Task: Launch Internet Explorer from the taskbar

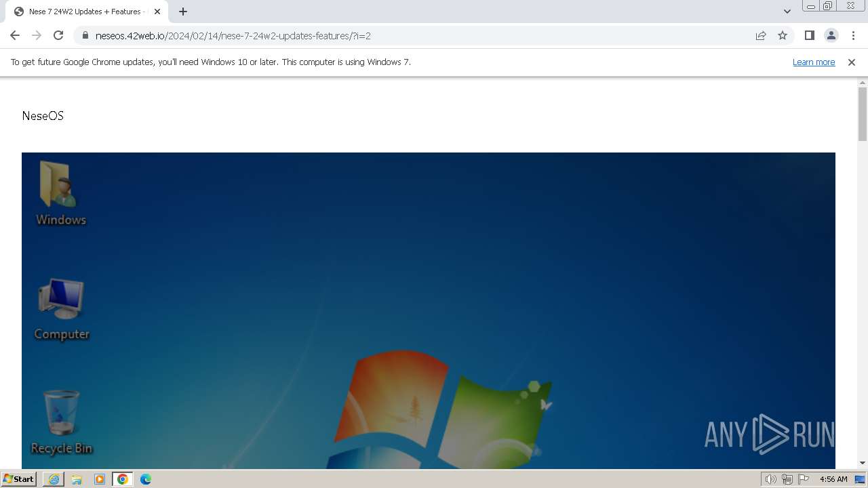Action: click(x=54, y=479)
